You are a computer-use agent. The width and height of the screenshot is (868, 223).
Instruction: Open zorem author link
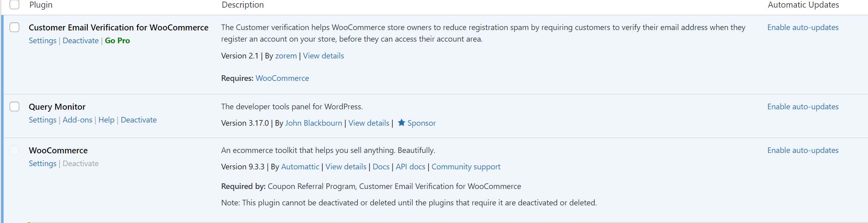coord(286,56)
